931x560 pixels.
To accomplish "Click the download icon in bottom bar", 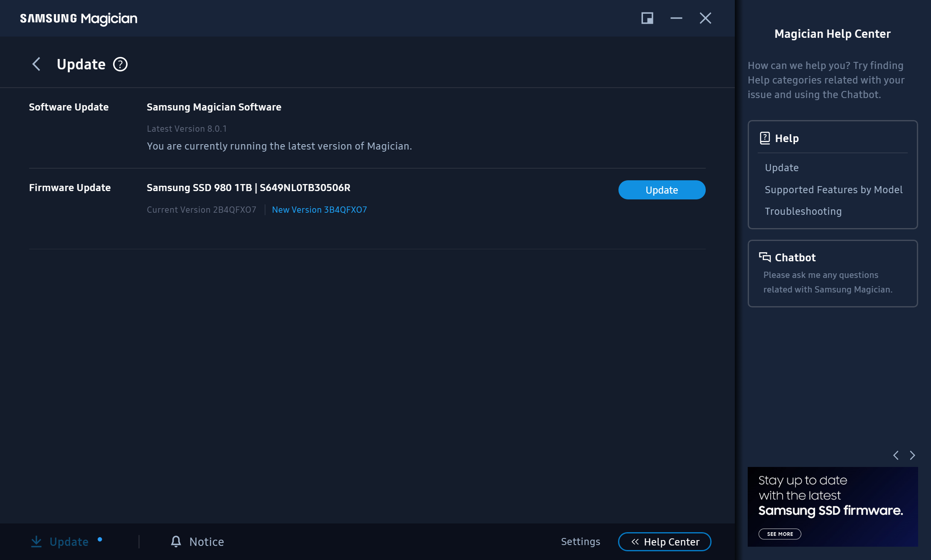I will (37, 541).
